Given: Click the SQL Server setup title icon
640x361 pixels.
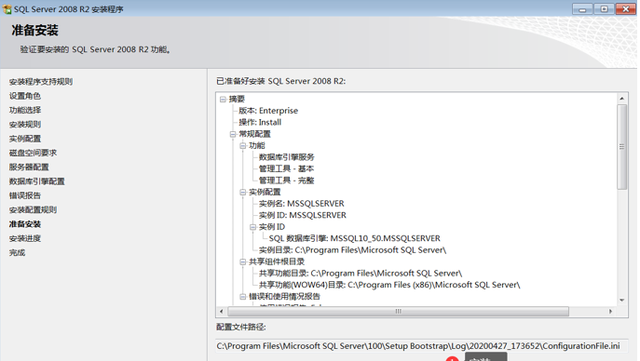Looking at the screenshot, I should point(7,9).
